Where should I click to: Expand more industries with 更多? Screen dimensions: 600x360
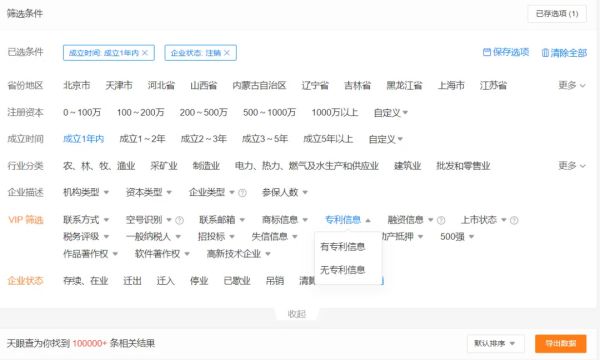(572, 166)
